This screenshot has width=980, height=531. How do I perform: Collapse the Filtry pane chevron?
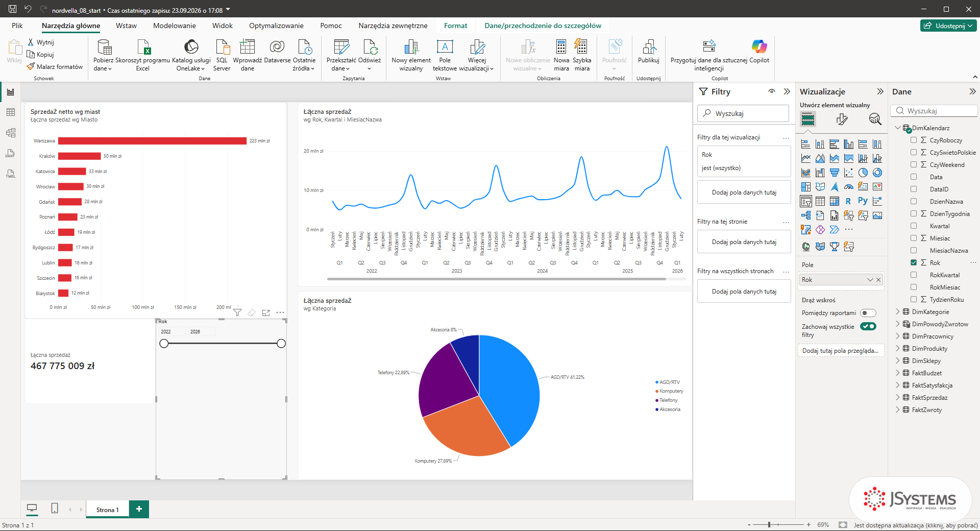(787, 91)
